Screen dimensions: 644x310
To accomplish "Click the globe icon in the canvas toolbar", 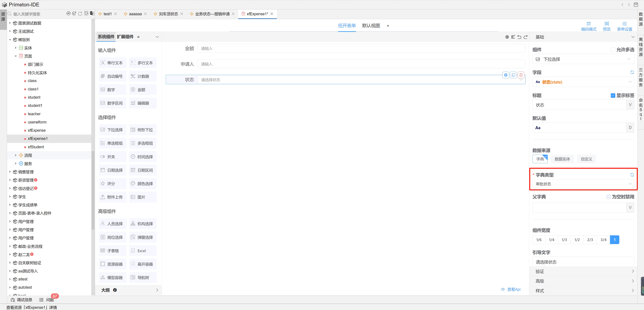I will 507,37.
